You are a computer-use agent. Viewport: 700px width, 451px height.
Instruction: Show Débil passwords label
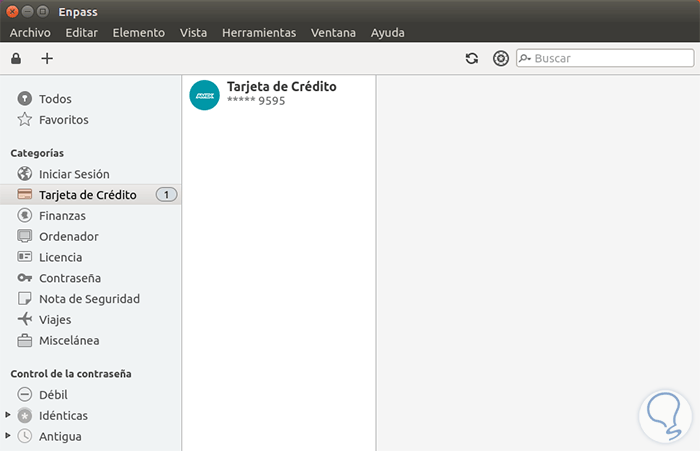click(x=53, y=395)
